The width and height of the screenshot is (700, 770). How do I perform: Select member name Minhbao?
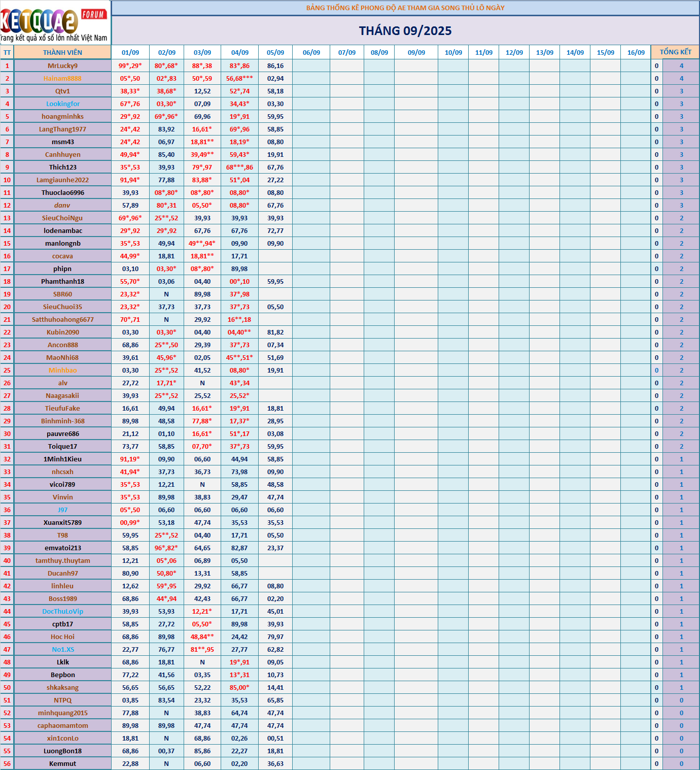[x=62, y=370]
